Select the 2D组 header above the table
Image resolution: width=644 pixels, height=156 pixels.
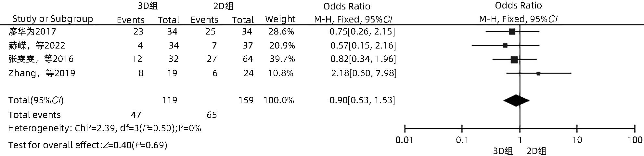[223, 6]
